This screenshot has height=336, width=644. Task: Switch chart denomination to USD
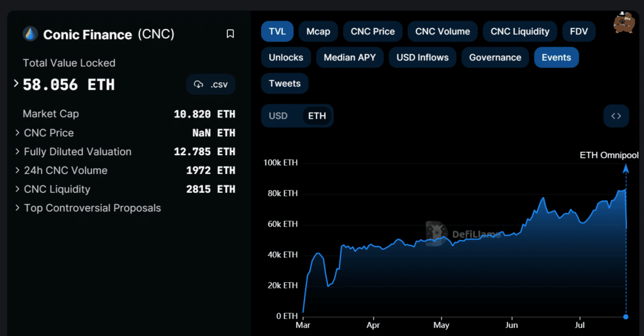[278, 116]
